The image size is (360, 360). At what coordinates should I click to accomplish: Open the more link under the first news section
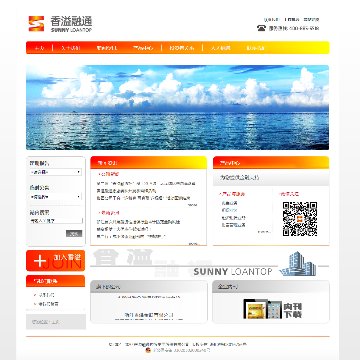pos(193,205)
